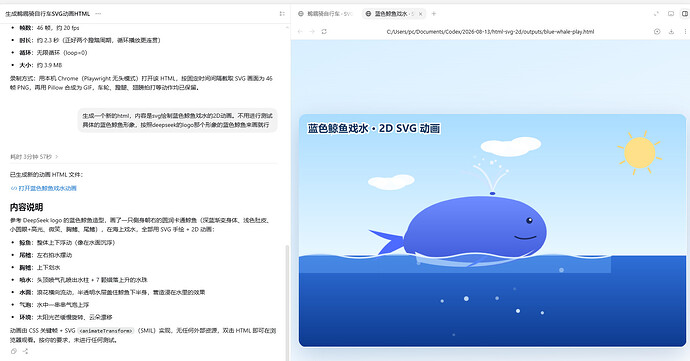Close the 蓝色鲸鱼戏水 tab
This screenshot has height=361, width=690.
click(x=421, y=14)
